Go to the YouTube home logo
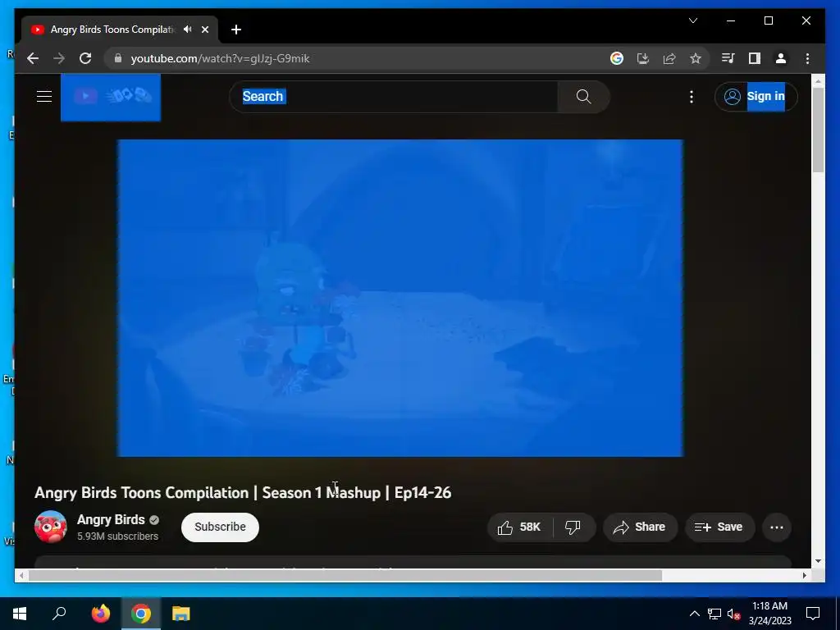 point(111,97)
